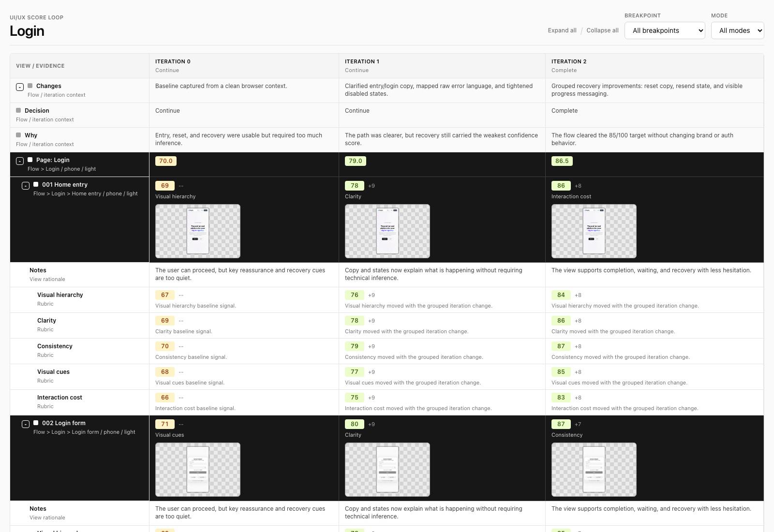Open Iteration 0 screenshot thumbnail for Home entry
The height and width of the screenshot is (532, 774).
(198, 231)
